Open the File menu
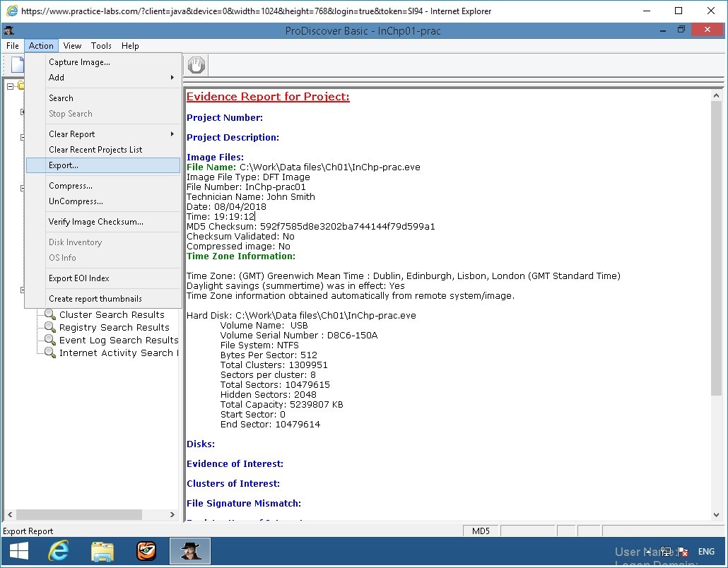The image size is (728, 568). click(x=13, y=45)
